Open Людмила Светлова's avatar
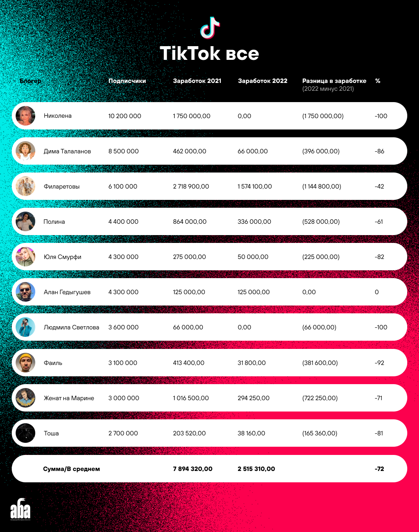The height and width of the screenshot is (532, 419). [x=25, y=327]
